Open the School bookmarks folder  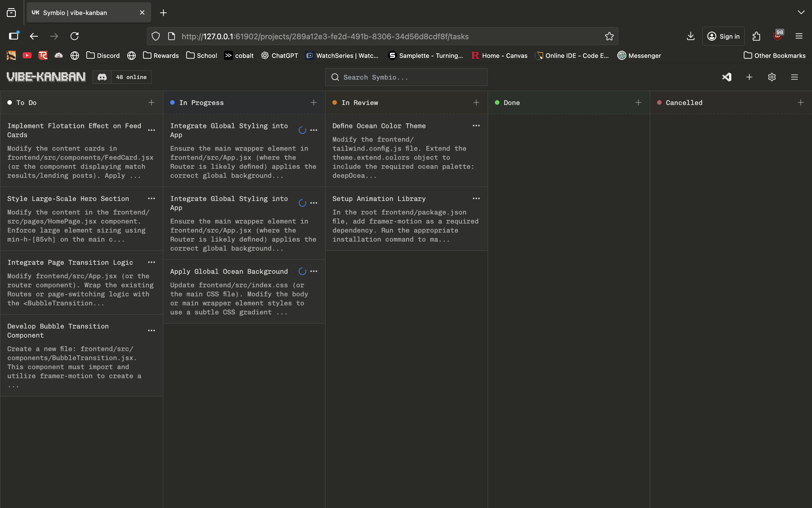click(x=201, y=55)
